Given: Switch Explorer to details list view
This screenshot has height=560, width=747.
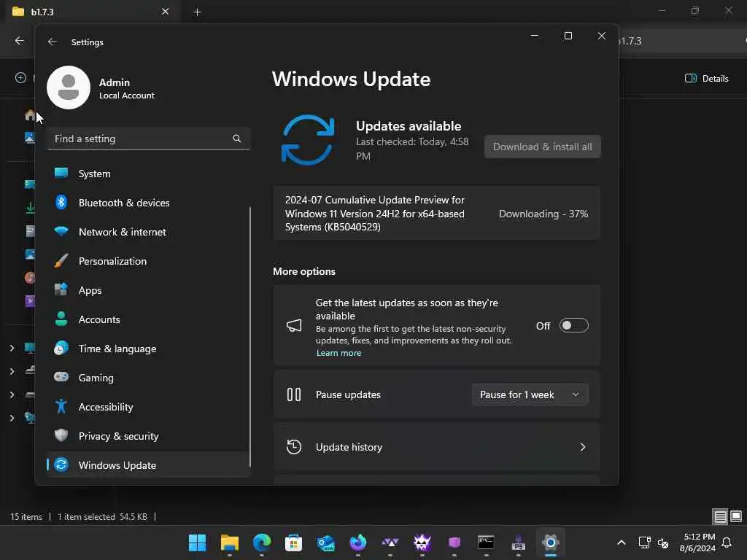Looking at the screenshot, I should pyautogui.click(x=720, y=516).
